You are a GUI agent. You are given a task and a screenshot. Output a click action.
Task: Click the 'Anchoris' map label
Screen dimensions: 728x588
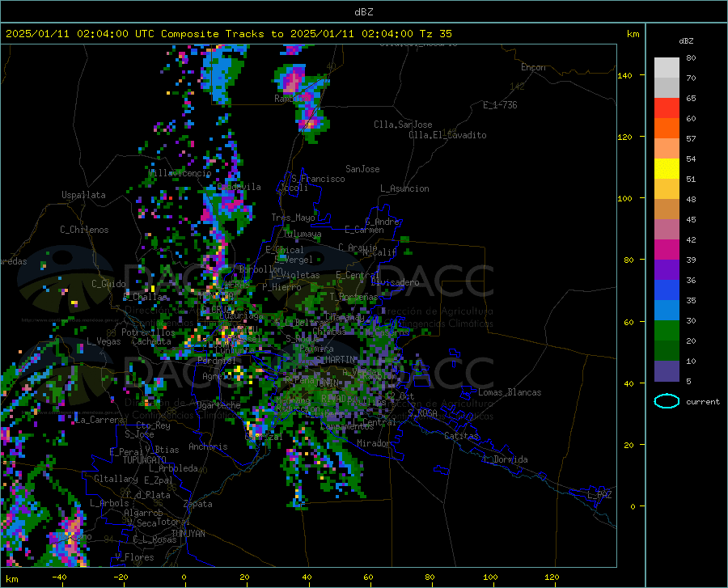point(208,446)
